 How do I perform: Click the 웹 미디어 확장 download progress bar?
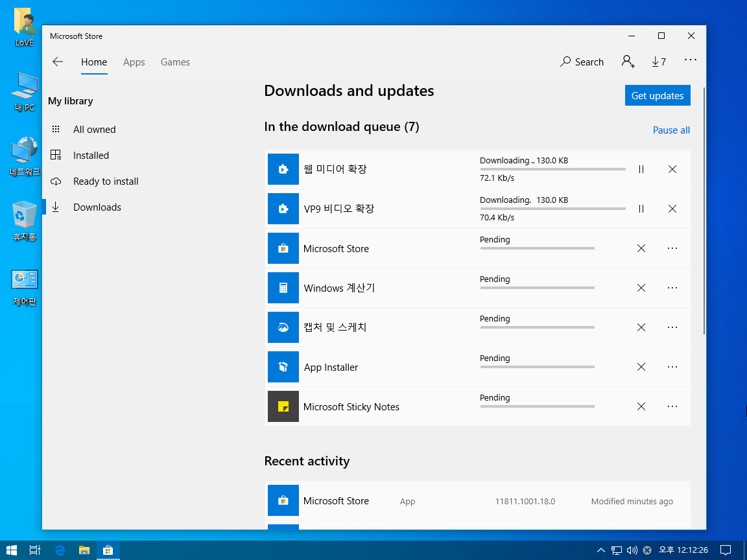552,169
